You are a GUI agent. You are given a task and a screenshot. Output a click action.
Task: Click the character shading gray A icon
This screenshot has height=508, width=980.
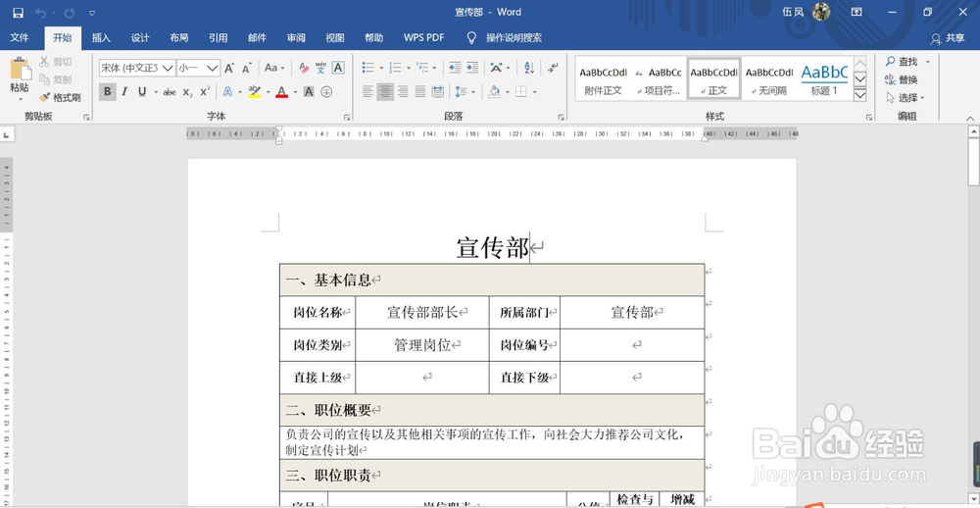tap(309, 92)
